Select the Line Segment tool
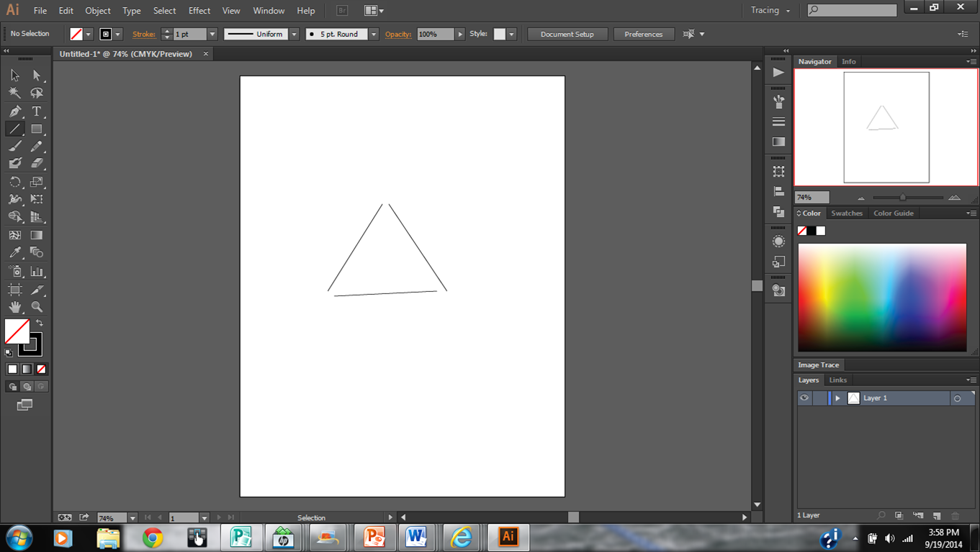Viewport: 980px width, 552px height. point(15,129)
